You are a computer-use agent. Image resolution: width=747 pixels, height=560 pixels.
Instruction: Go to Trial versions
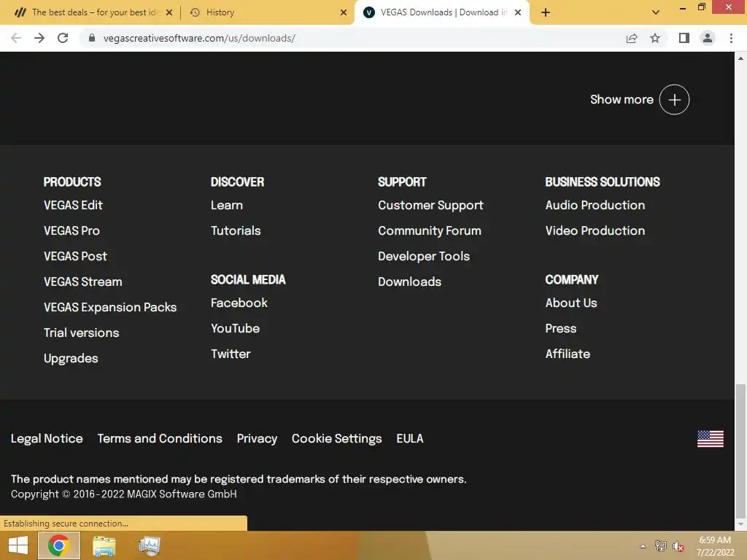click(x=82, y=332)
